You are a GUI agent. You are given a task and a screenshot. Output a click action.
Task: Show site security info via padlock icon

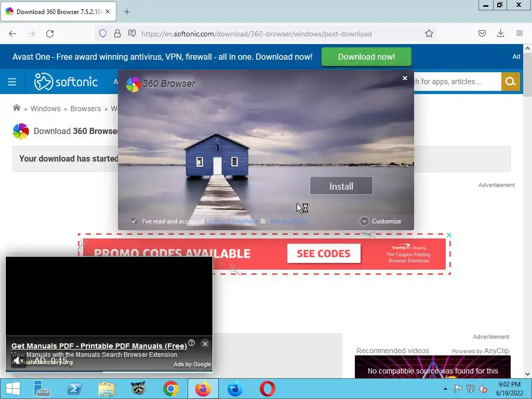[x=117, y=33]
